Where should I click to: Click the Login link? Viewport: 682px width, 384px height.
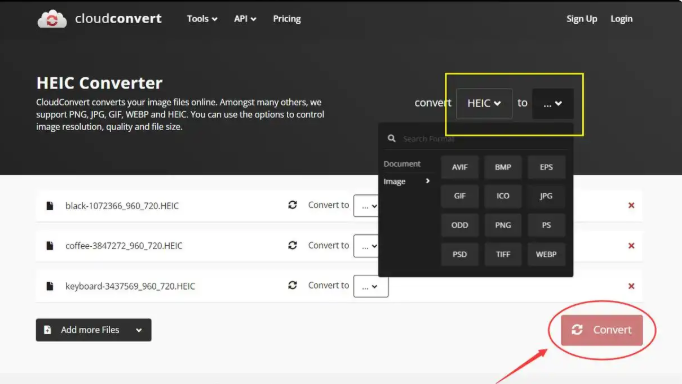pos(621,19)
